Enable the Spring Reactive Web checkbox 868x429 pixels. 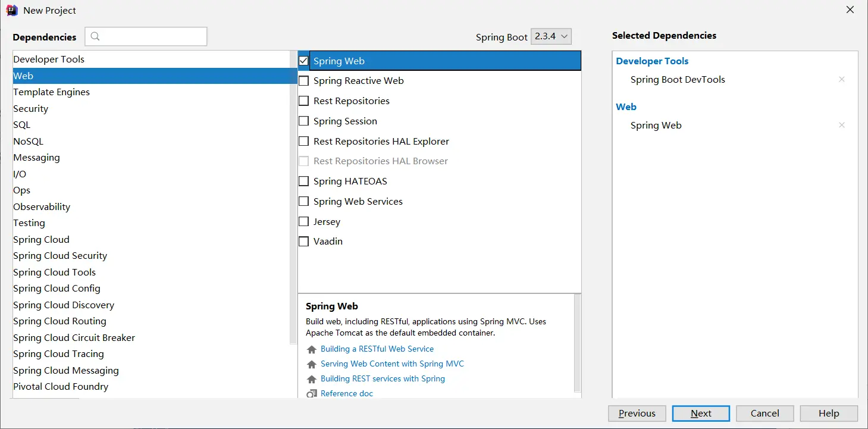pos(303,81)
